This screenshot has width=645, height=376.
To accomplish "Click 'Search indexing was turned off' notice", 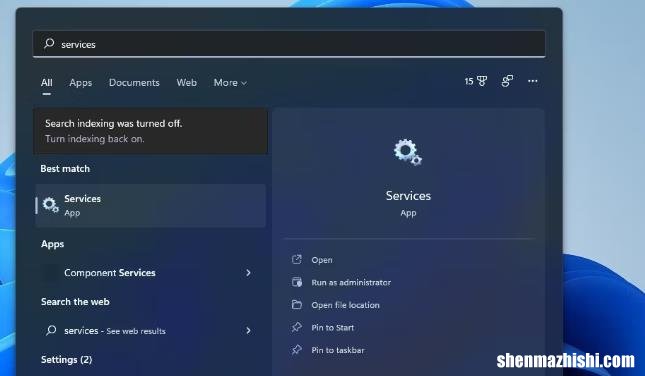I will [114, 123].
